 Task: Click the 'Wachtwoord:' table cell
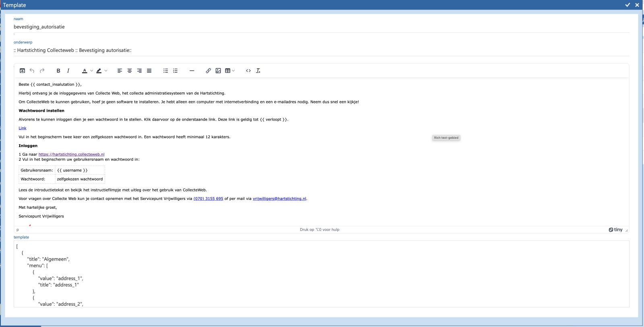click(37, 179)
